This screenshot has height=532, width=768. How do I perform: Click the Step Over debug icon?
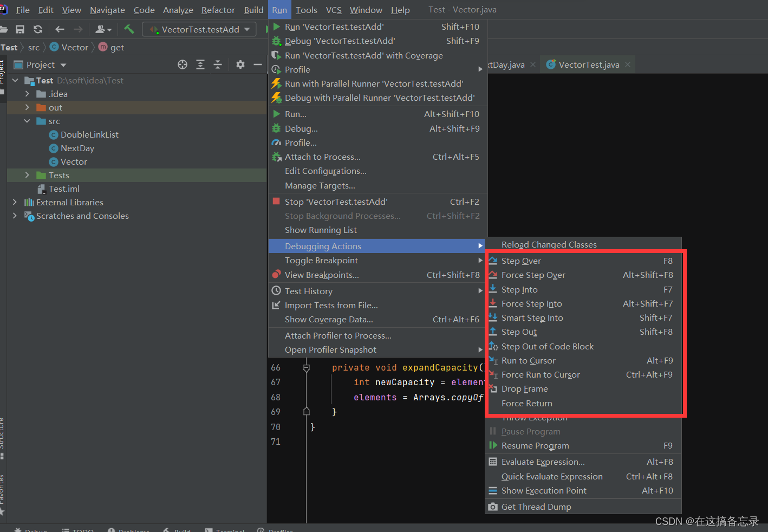coord(493,261)
